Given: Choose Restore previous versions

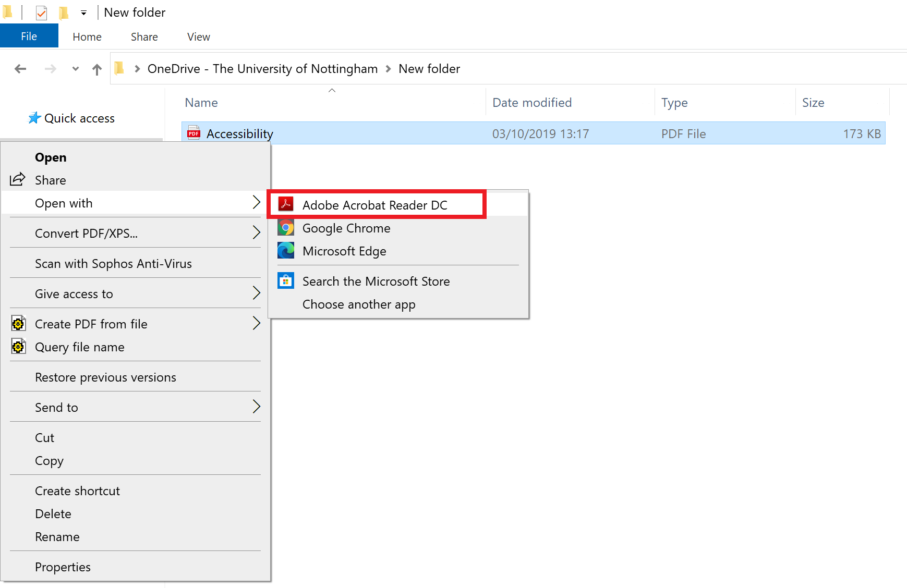Looking at the screenshot, I should 136,377.
